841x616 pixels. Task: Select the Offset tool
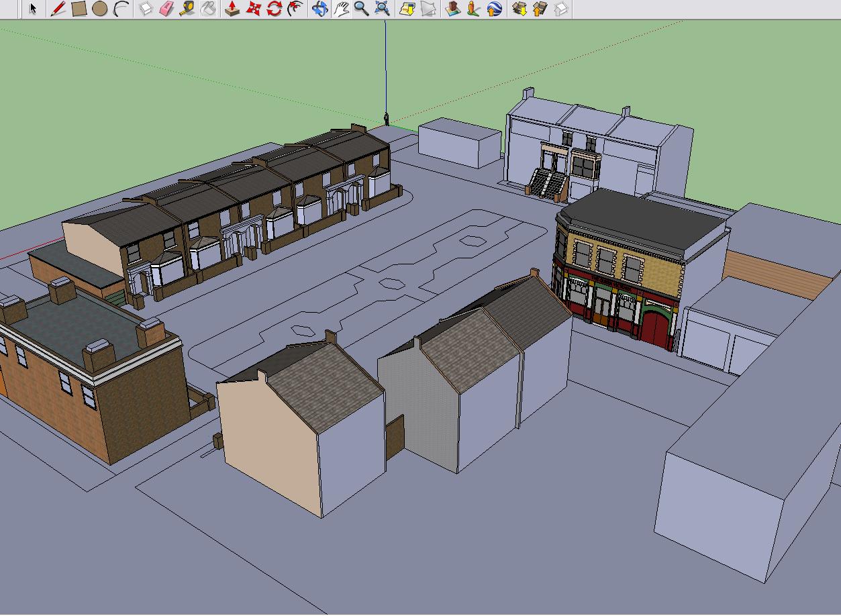click(x=294, y=9)
